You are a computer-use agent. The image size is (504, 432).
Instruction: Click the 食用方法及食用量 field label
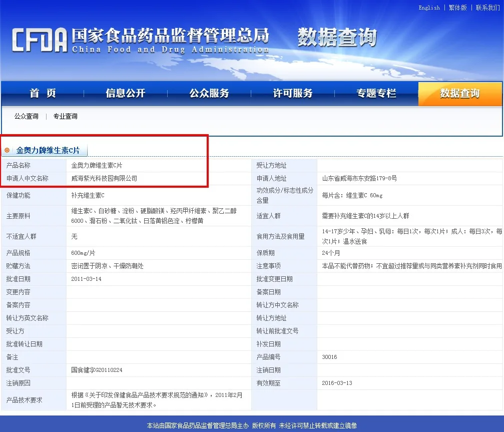(281, 237)
